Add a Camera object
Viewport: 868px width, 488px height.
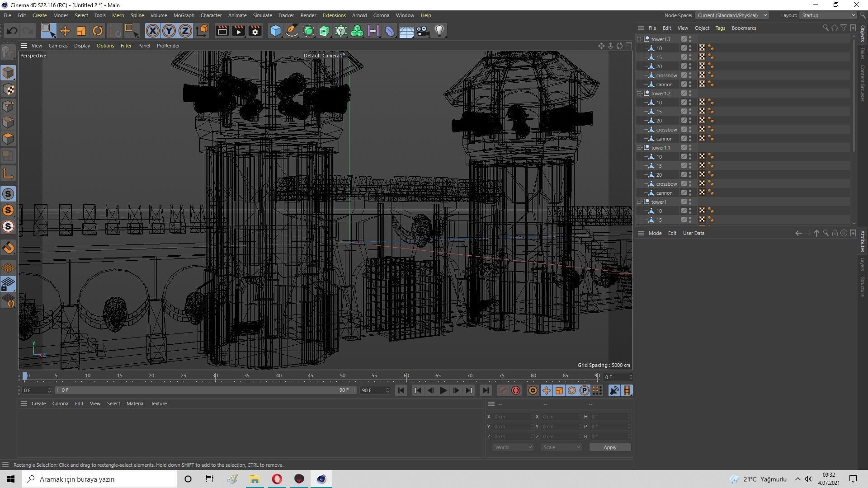pos(423,31)
